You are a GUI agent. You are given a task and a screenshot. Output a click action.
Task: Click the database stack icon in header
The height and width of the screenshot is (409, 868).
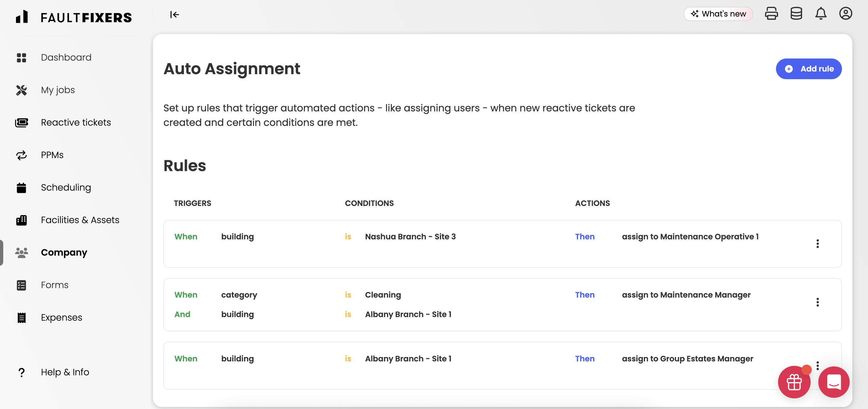coord(796,14)
